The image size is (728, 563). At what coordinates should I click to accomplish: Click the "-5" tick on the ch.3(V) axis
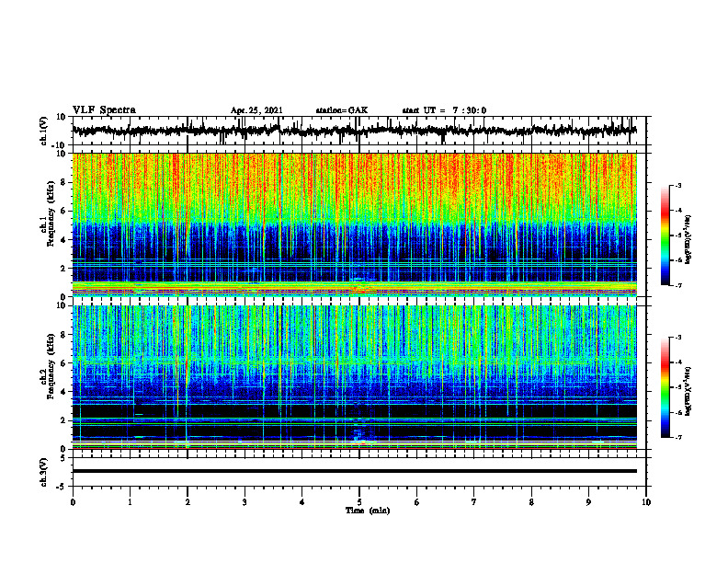(62, 487)
